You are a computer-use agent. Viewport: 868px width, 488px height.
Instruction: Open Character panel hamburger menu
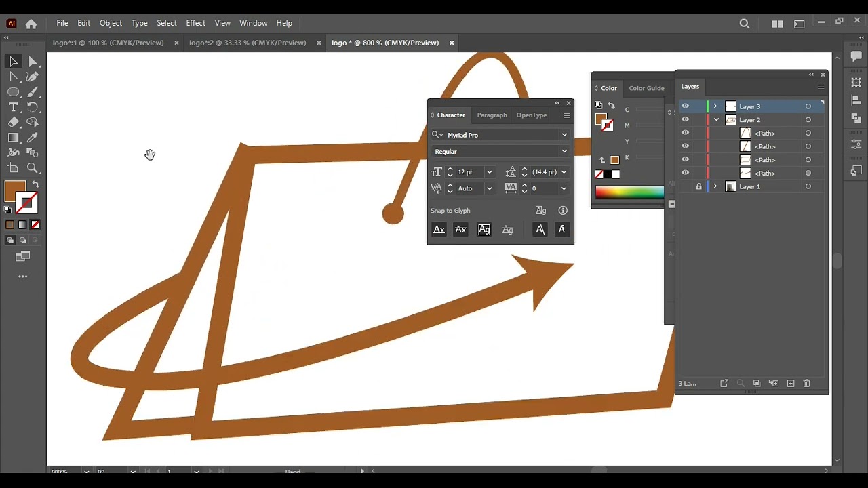coord(566,115)
